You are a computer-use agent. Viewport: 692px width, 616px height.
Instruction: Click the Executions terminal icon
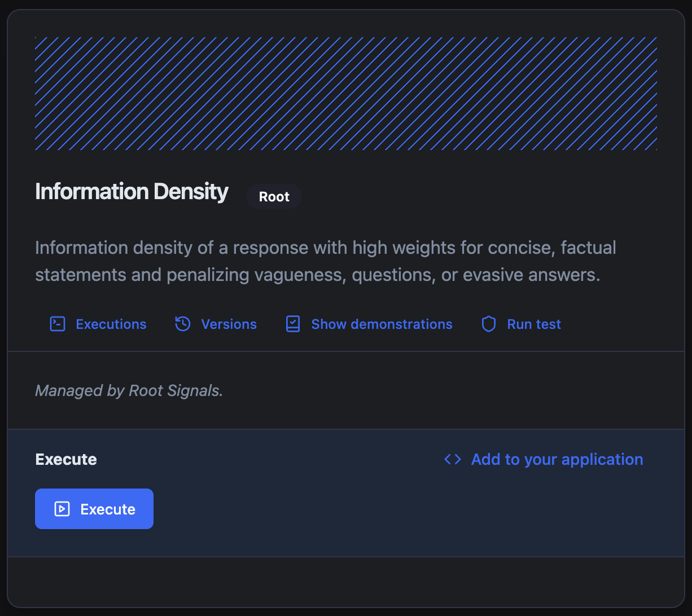pyautogui.click(x=58, y=324)
